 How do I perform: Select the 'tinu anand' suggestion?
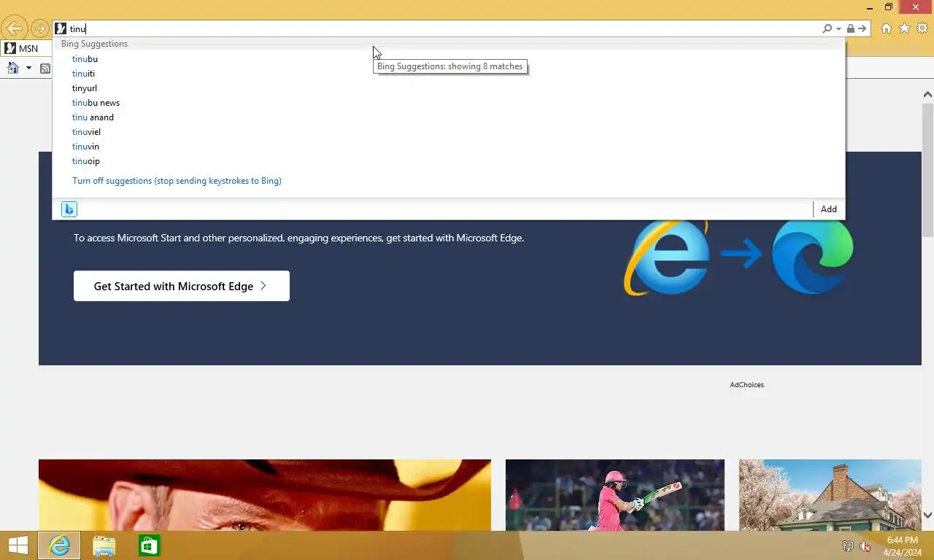pyautogui.click(x=93, y=117)
